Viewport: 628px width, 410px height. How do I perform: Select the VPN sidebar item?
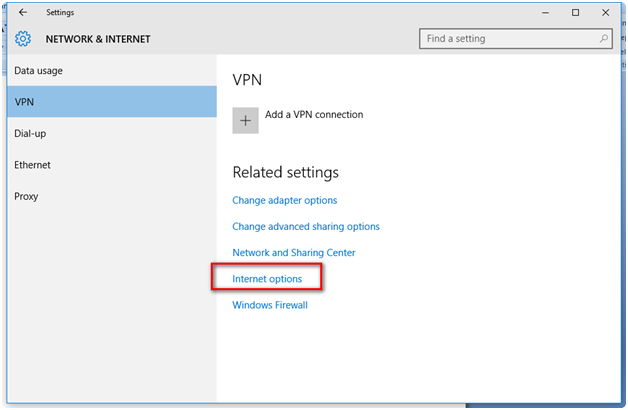pyautogui.click(x=25, y=102)
